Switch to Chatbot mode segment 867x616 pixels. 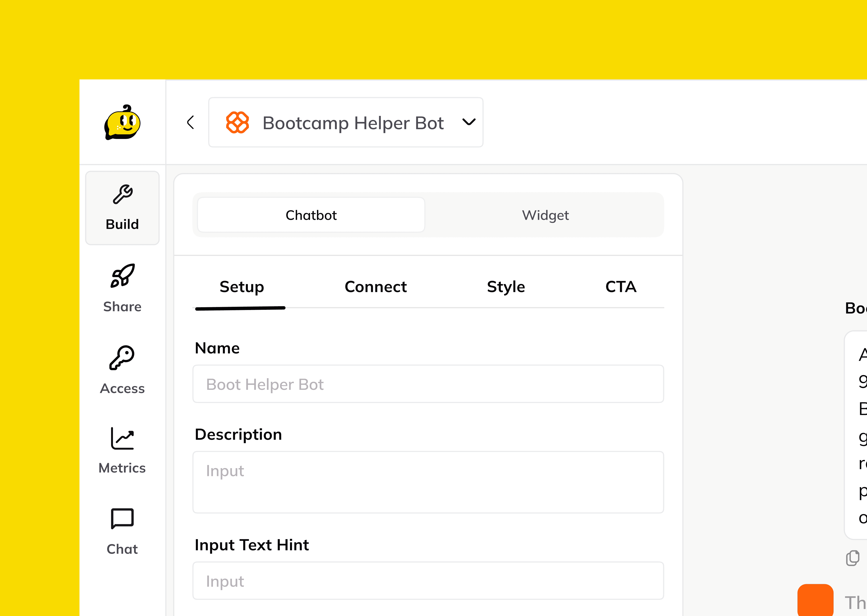point(311,215)
